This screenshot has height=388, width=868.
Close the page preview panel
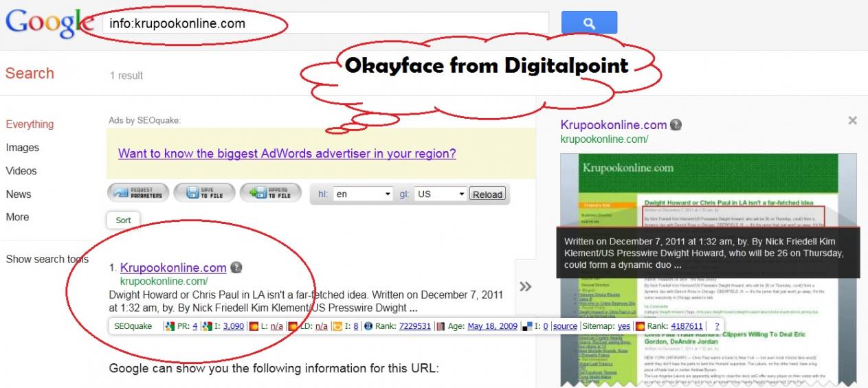pos(852,121)
